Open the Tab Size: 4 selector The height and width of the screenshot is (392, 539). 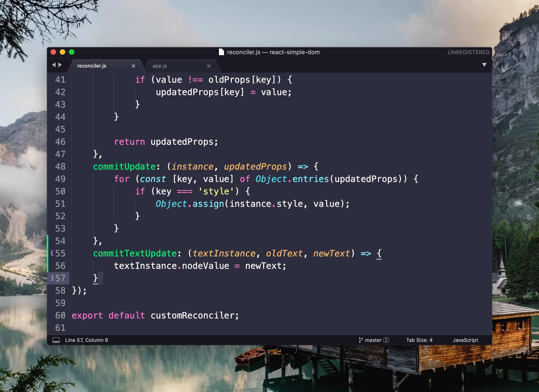coord(419,340)
